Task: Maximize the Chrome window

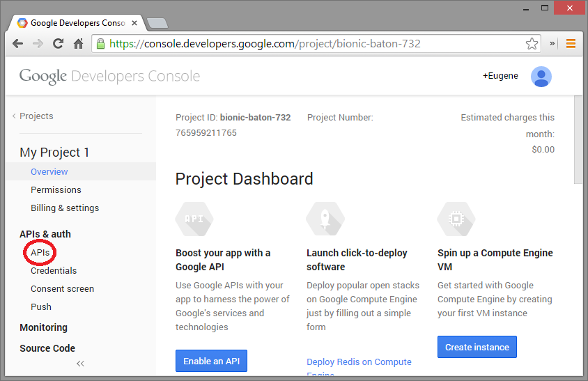Action: [x=545, y=8]
